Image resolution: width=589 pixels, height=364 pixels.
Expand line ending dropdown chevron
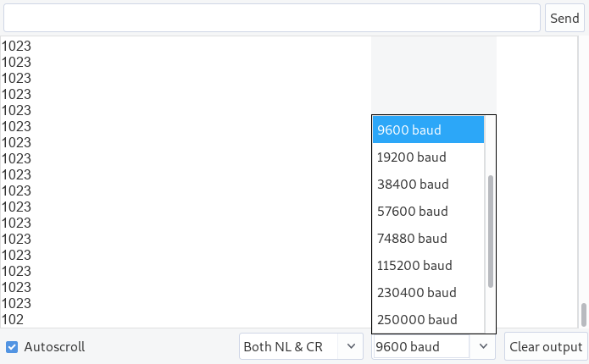coord(351,346)
